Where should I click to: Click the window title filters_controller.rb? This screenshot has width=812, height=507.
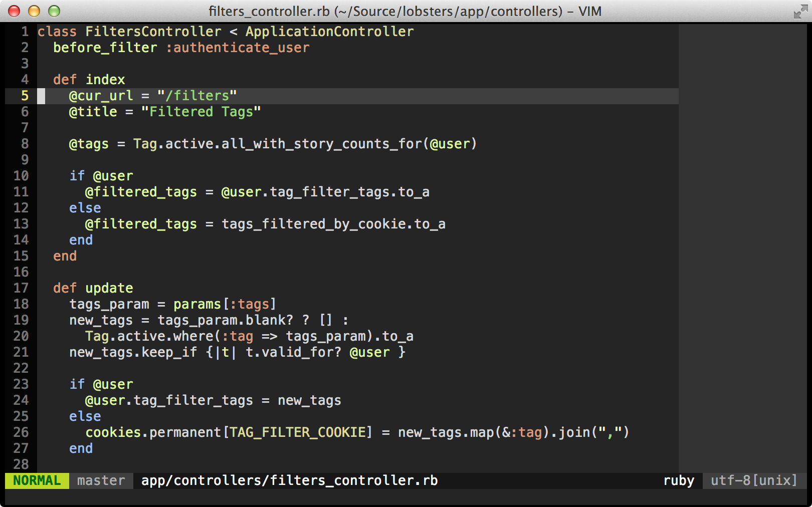pos(405,11)
